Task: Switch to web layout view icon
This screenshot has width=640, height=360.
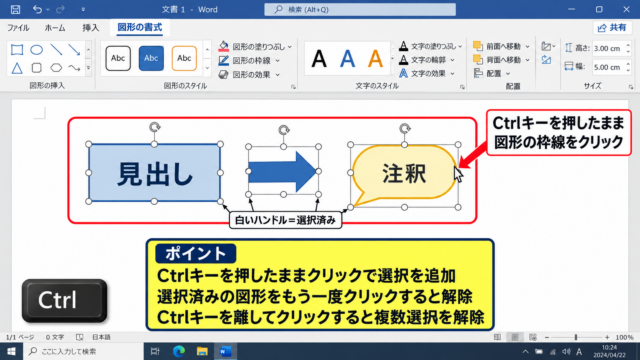Action: click(533, 337)
